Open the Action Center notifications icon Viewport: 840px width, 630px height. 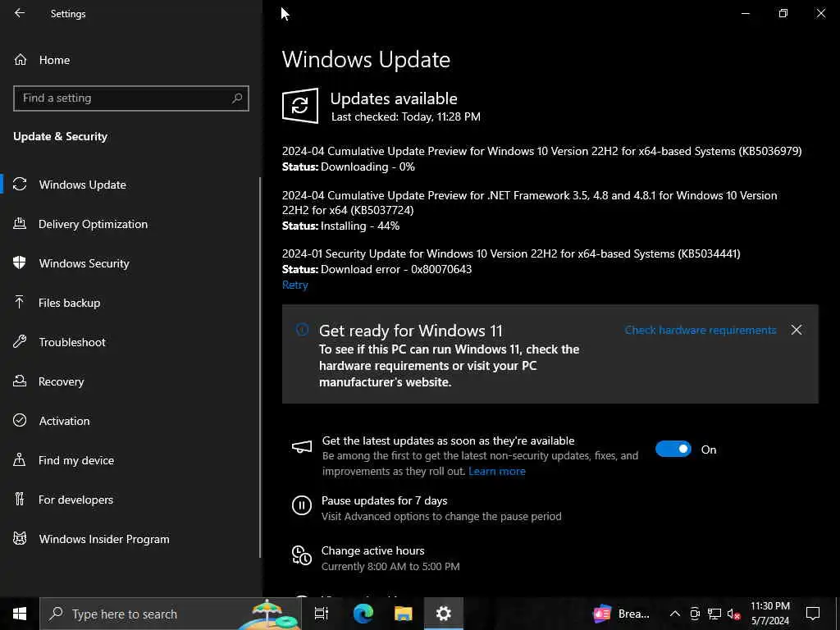[813, 614]
